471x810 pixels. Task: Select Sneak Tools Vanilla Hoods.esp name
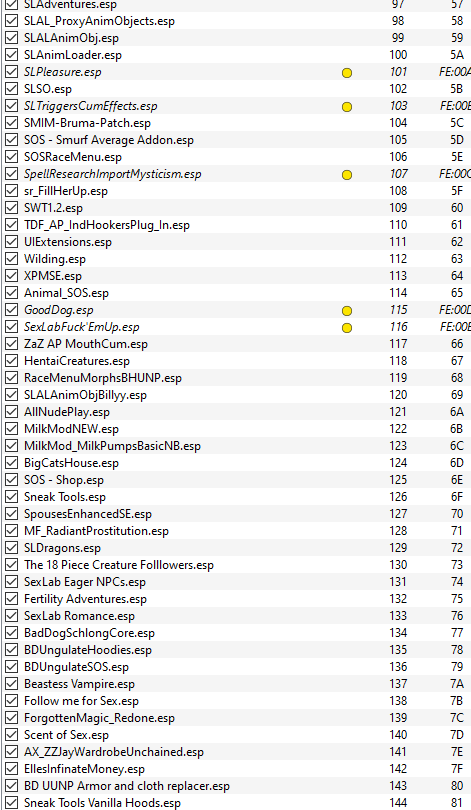(x=102, y=803)
